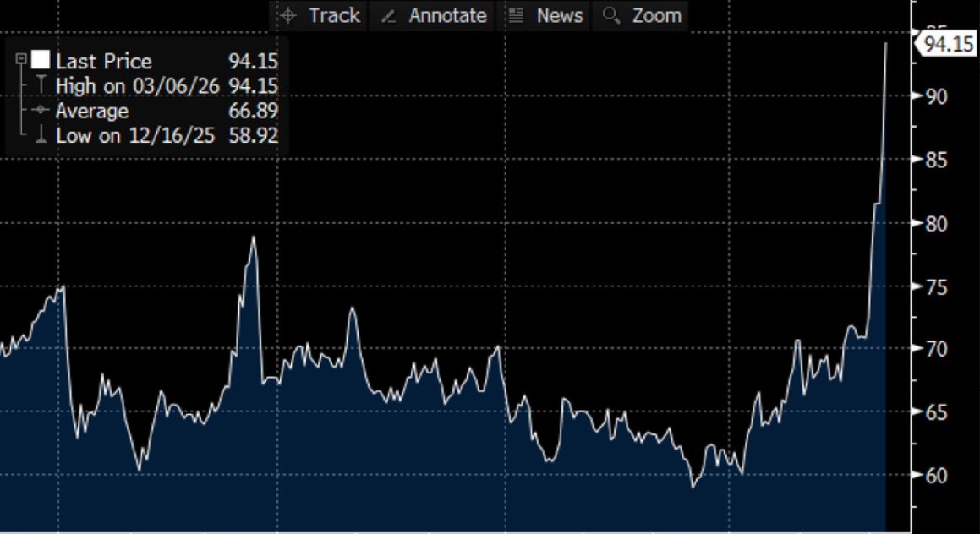Select the High on 03/06/26 legend row

[x=137, y=85]
